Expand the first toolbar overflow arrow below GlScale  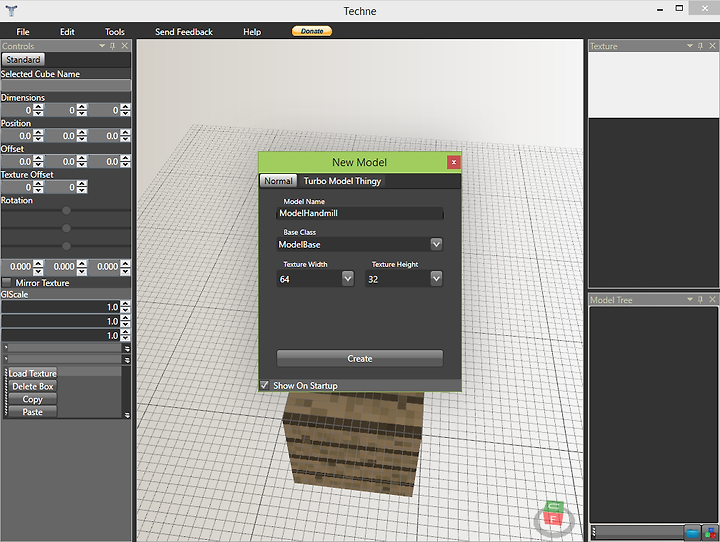(127, 348)
